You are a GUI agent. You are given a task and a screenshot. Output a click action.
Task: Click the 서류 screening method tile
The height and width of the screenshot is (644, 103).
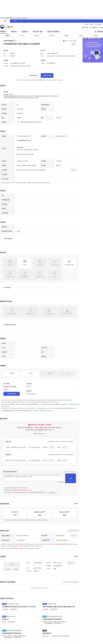12,373
